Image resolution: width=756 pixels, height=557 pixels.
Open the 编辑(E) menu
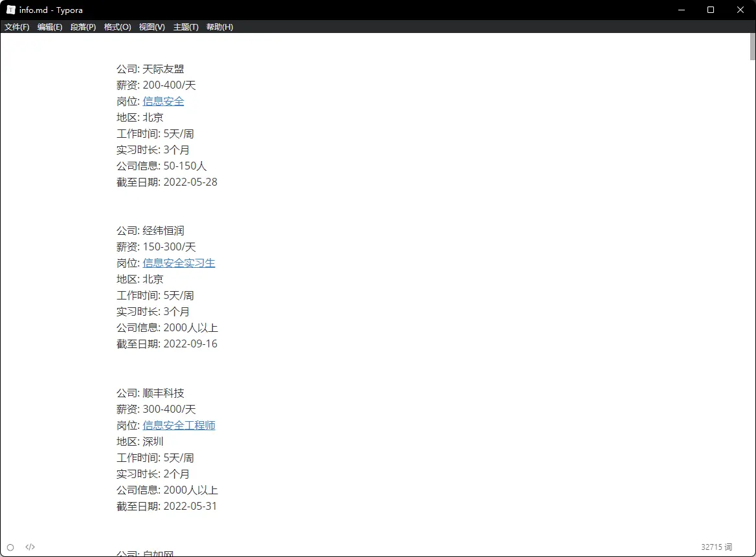point(50,27)
